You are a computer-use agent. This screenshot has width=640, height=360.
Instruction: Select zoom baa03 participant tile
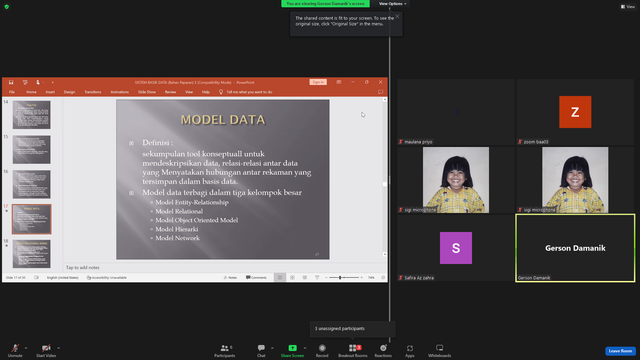(x=575, y=112)
